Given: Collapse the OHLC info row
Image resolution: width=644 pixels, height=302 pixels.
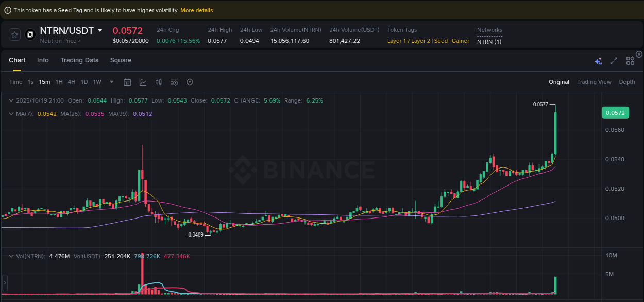Looking at the screenshot, I should (11, 100).
